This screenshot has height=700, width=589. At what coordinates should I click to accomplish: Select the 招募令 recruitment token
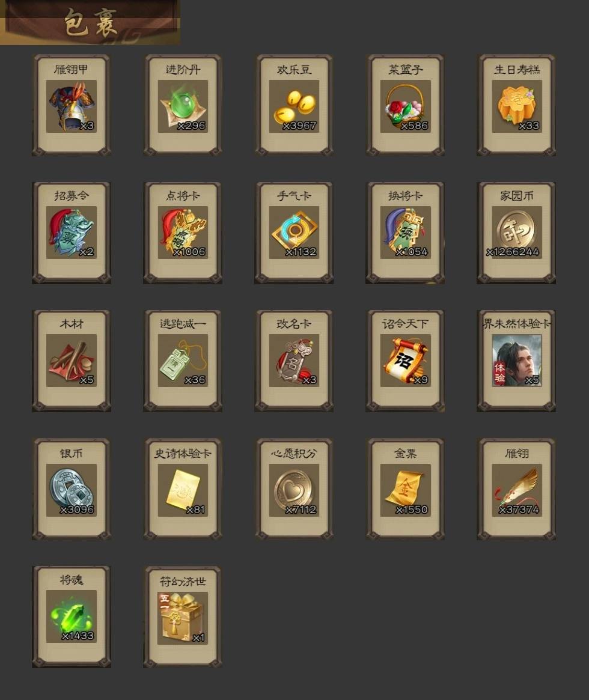72,233
